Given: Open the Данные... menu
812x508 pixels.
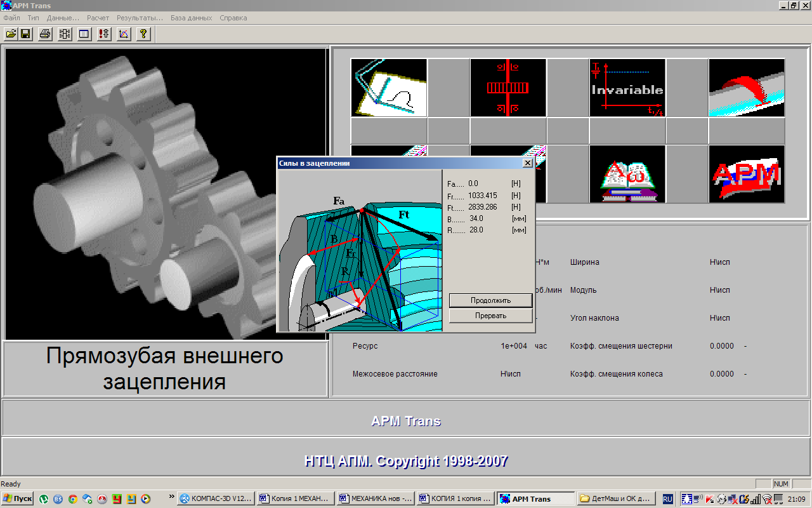Looking at the screenshot, I should point(63,18).
